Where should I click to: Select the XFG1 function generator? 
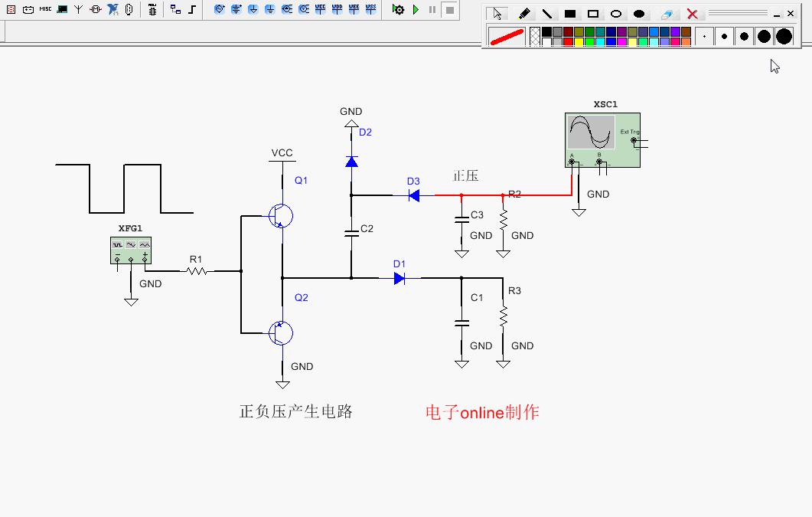[130, 250]
